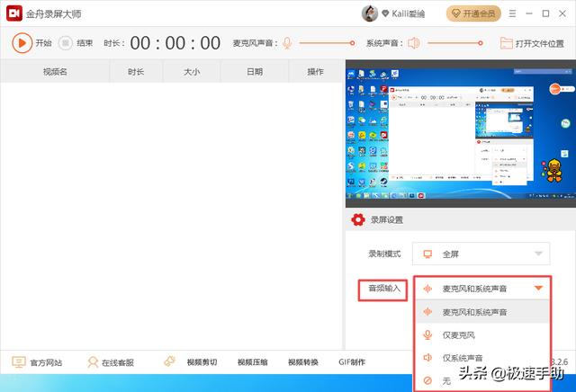Click the screen preview thumbnail
The image size is (576, 392).
460,133
